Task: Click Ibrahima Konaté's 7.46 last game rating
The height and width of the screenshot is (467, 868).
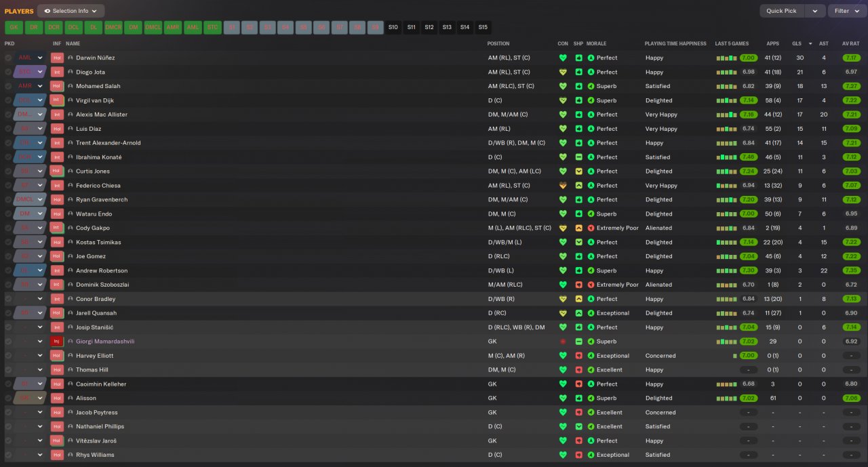Action: (749, 157)
